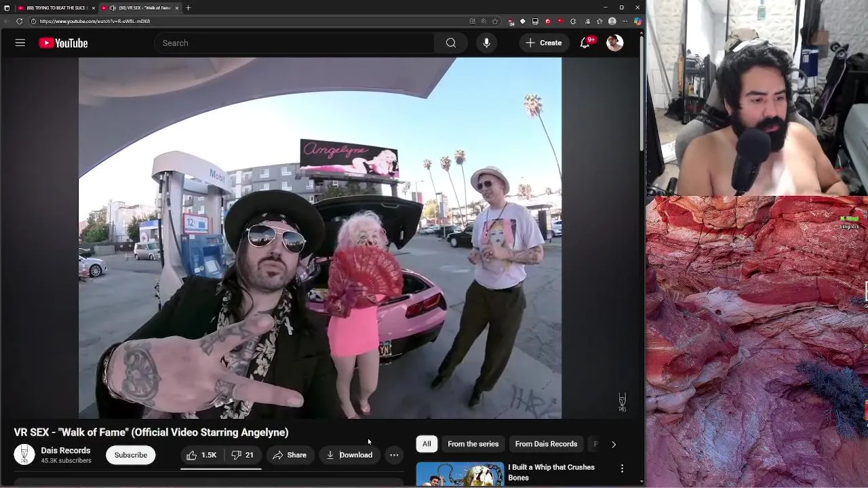Open the notifications bell
The image size is (868, 488).
tap(585, 43)
